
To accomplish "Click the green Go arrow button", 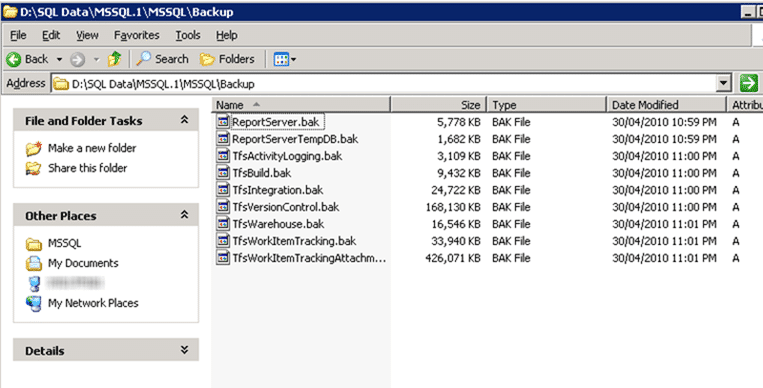I will point(748,83).
